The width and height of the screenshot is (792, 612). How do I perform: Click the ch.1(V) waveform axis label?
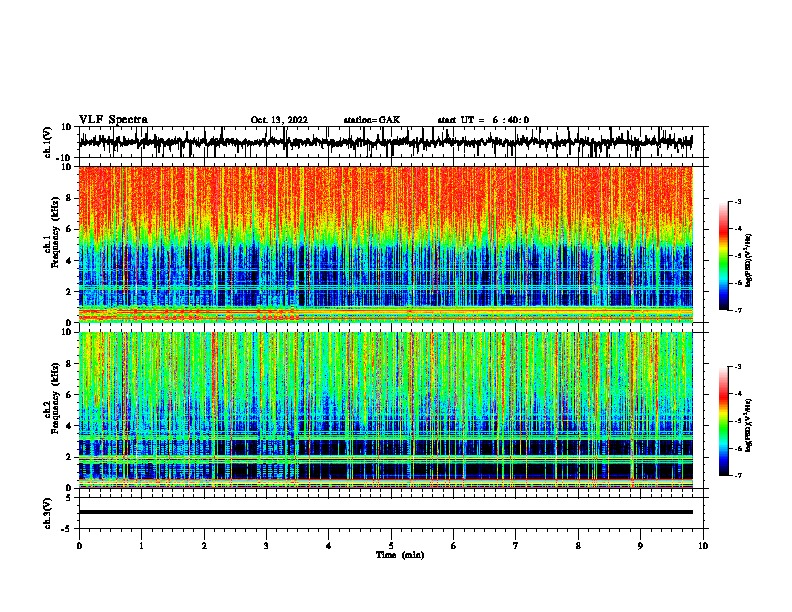(x=48, y=142)
